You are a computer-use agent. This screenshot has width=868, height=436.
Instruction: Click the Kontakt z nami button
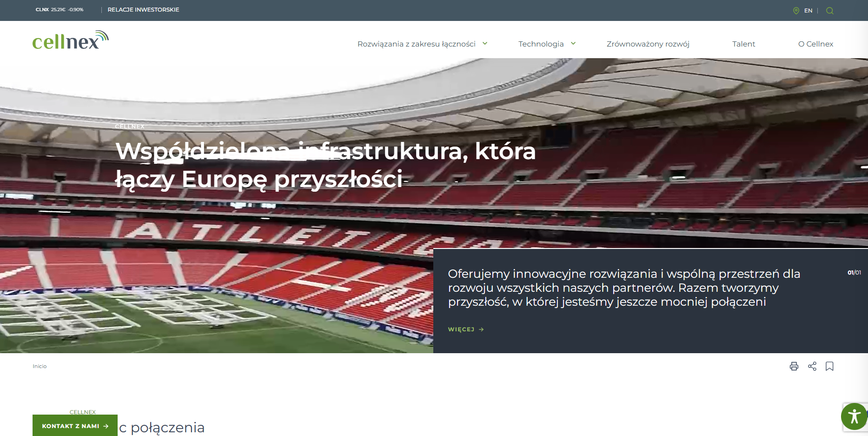click(x=75, y=426)
